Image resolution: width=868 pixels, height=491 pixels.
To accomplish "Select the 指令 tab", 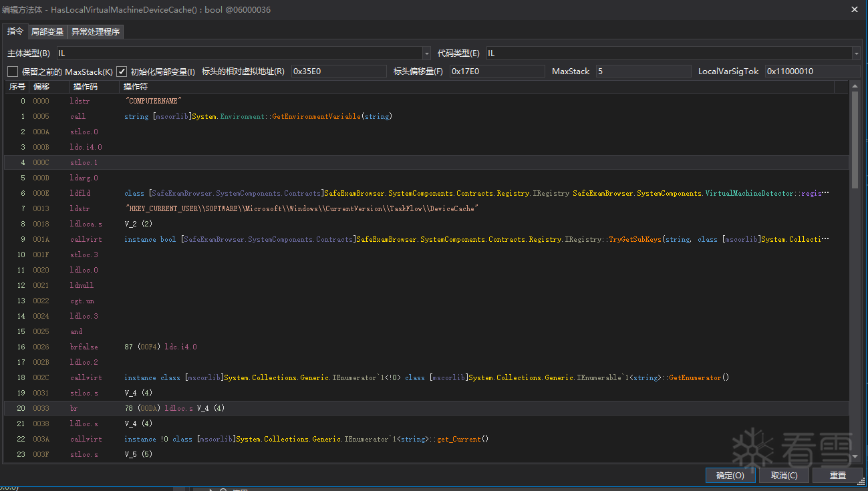I will pos(15,31).
